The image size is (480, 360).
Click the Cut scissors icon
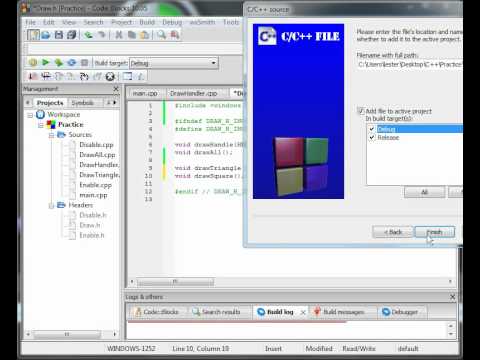(x=119, y=35)
